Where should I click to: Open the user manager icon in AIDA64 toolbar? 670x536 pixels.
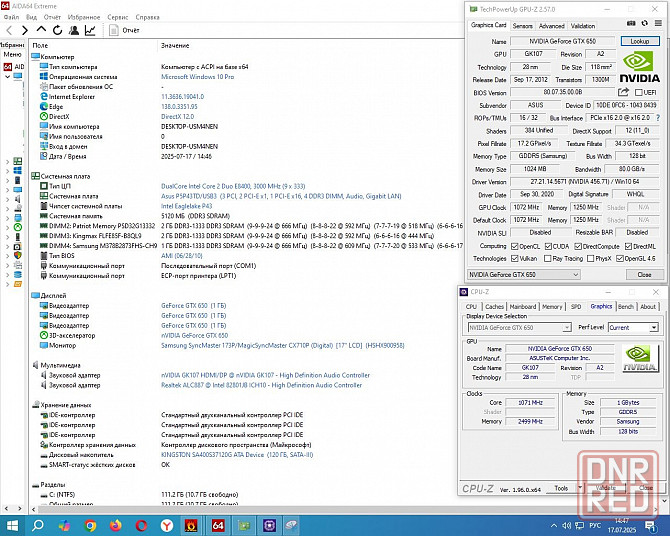point(73,30)
